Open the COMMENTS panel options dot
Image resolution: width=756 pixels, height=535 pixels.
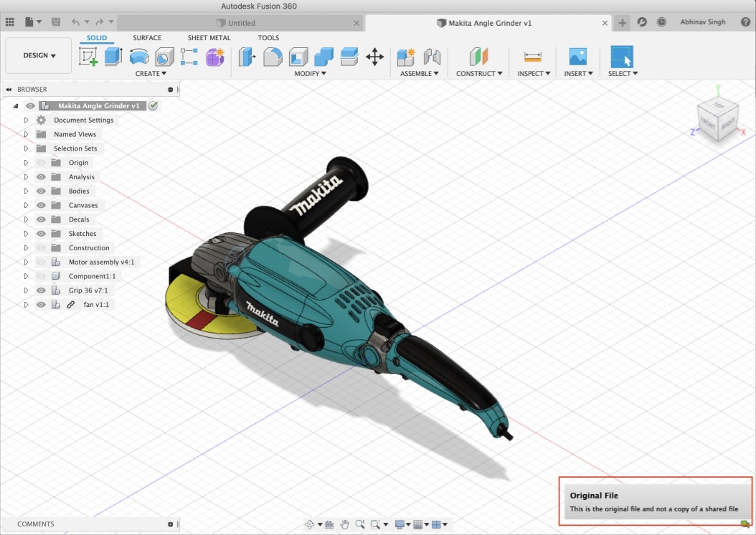(x=170, y=524)
